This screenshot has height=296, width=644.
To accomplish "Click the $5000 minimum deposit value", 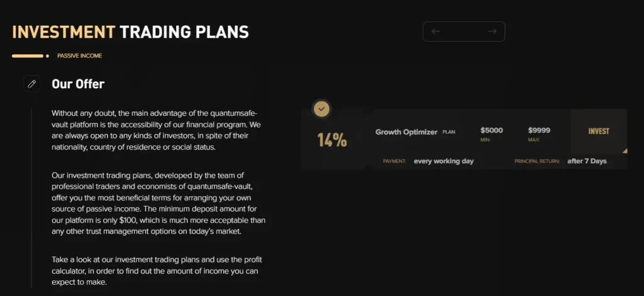I will pos(492,130).
